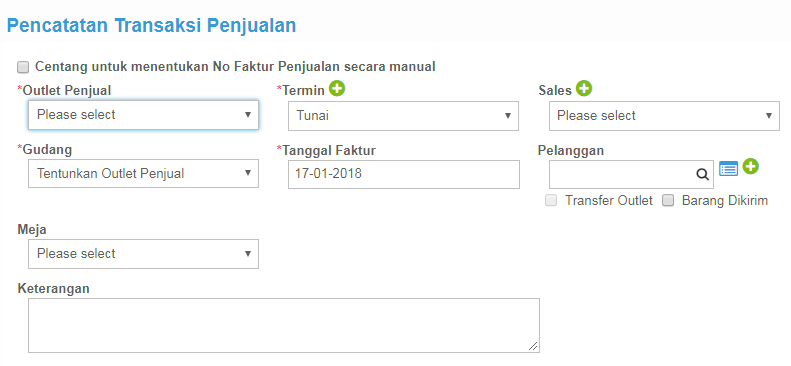Expand the Gudang dropdown

143,173
